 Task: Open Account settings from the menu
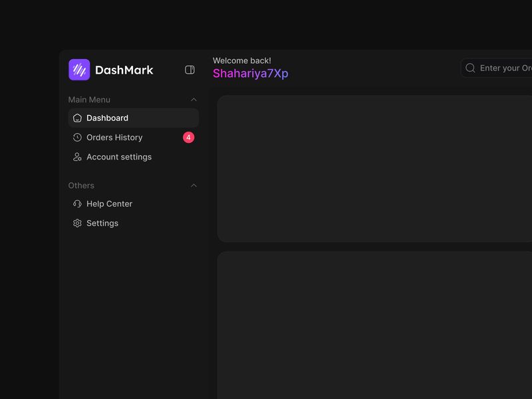pos(118,157)
